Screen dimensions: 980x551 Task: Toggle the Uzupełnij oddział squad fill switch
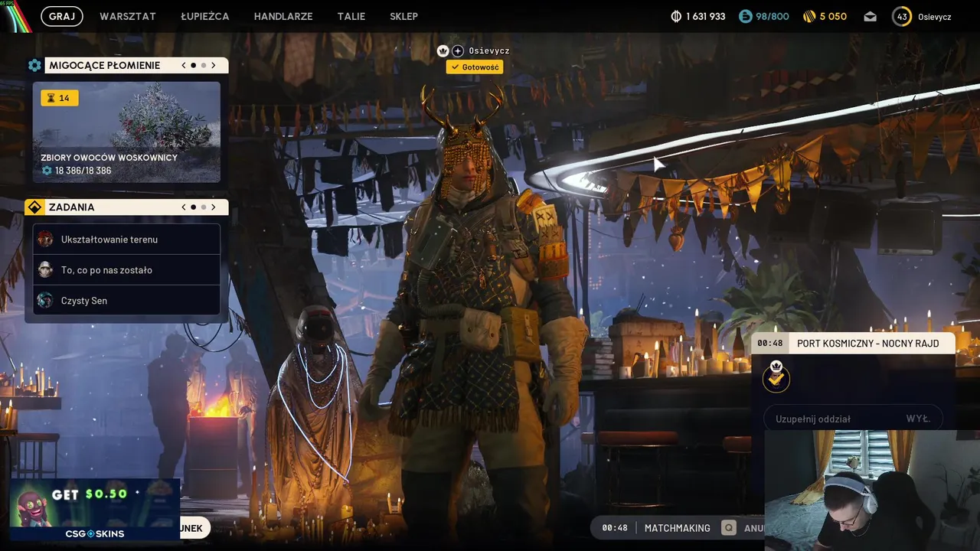(x=853, y=419)
